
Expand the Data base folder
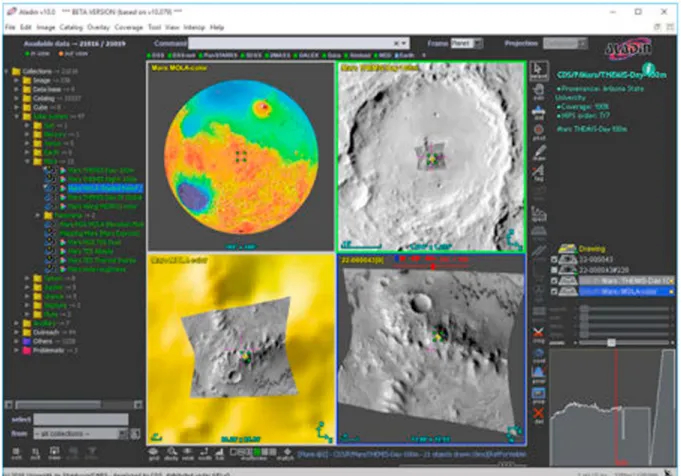pos(17,89)
